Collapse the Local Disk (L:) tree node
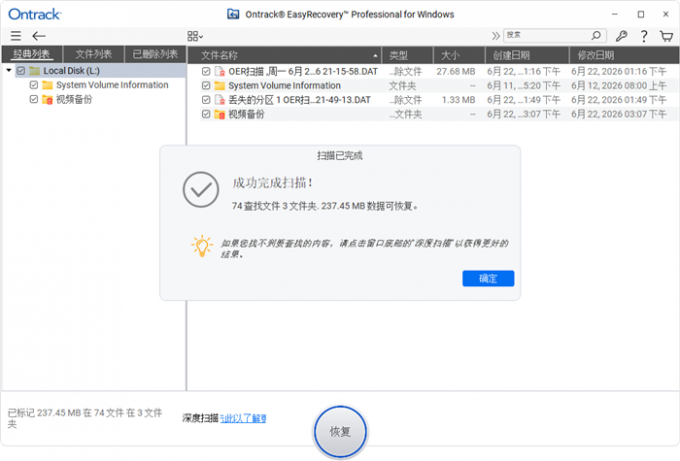Viewport: 680px width, 461px height. [x=9, y=70]
